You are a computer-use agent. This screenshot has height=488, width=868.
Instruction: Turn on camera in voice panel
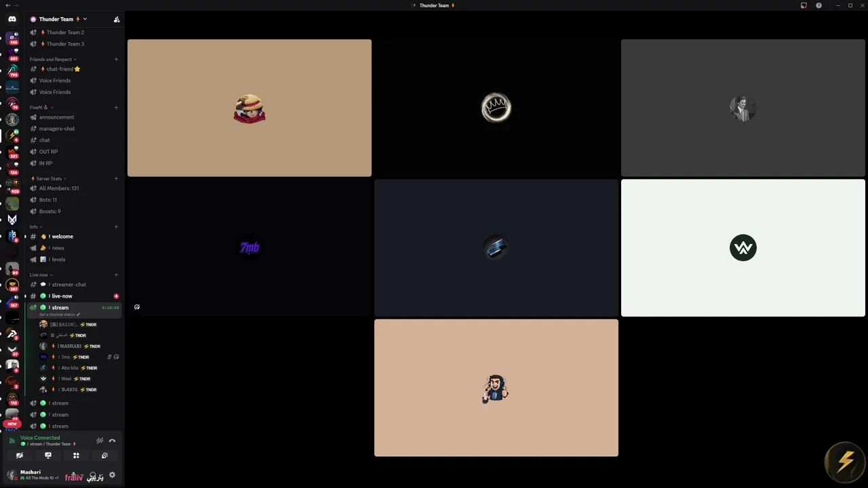[x=20, y=455]
